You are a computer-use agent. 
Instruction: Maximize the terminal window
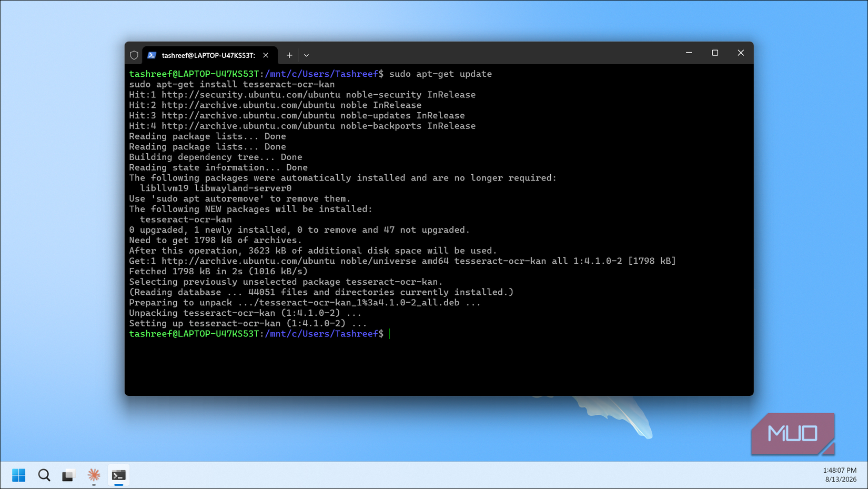pyautogui.click(x=715, y=53)
